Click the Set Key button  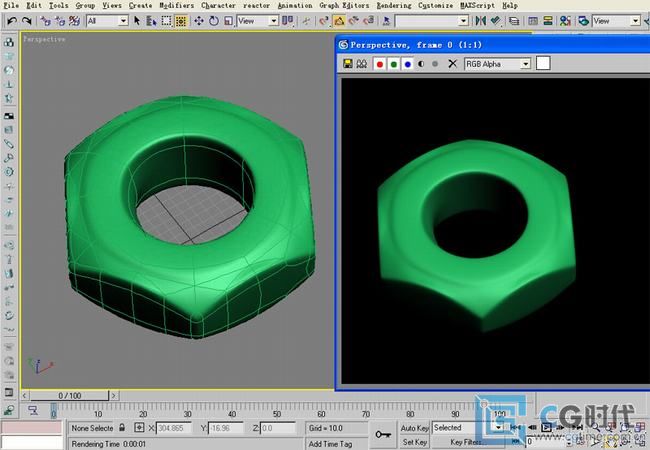point(414,443)
